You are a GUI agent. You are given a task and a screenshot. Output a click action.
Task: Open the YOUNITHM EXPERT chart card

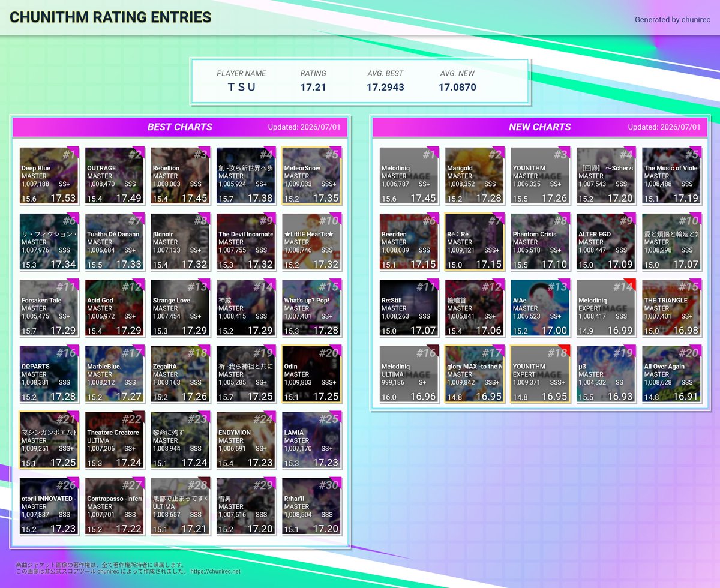click(540, 374)
